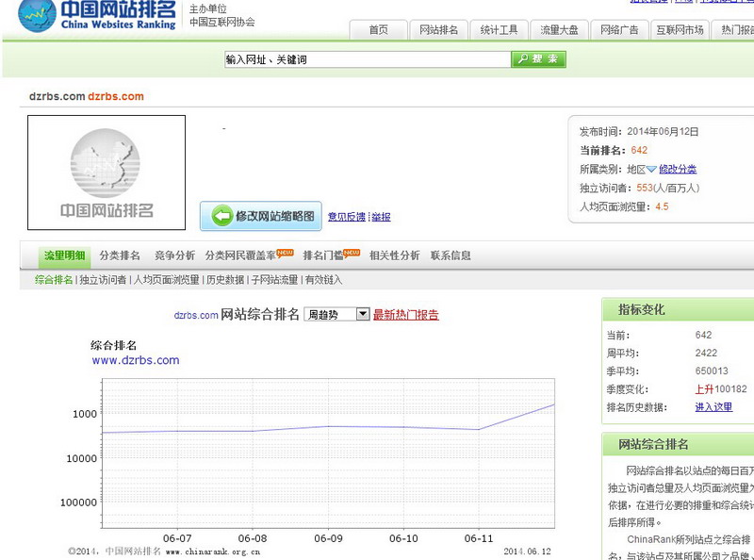Open the 网络广告 navigation tab

[x=619, y=30]
